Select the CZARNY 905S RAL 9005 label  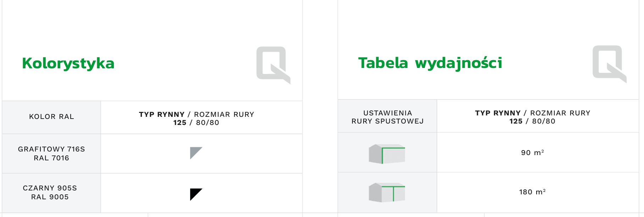(50, 193)
